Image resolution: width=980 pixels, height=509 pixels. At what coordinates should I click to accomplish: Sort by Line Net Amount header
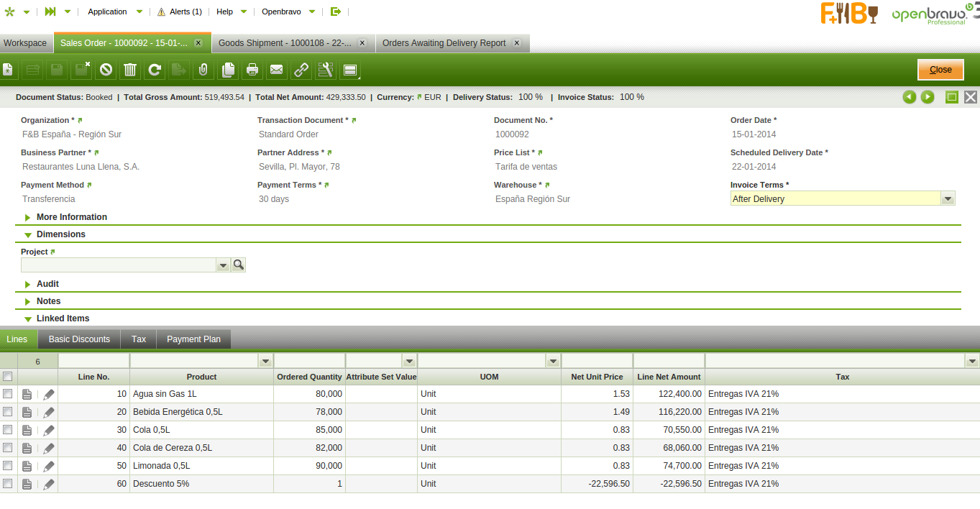click(x=669, y=377)
